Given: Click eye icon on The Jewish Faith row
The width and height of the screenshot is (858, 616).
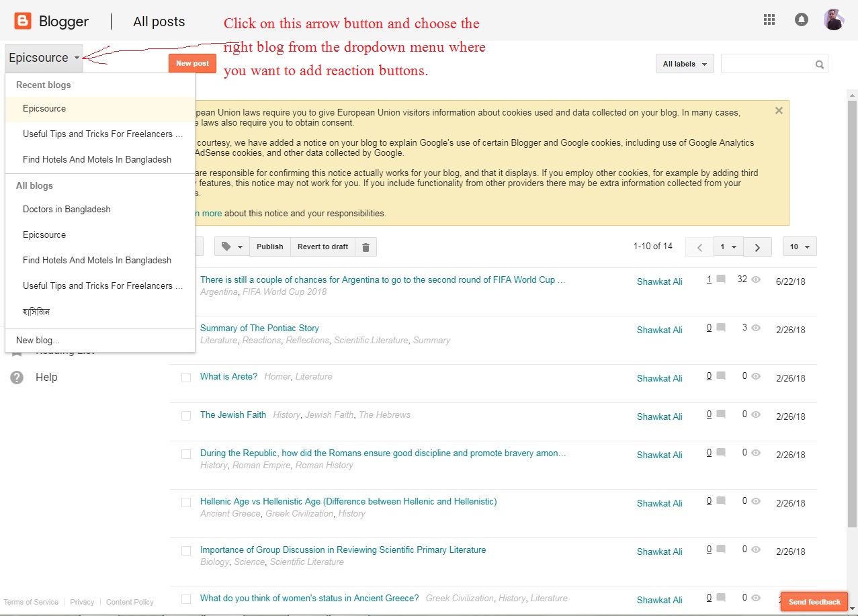Looking at the screenshot, I should (x=756, y=414).
